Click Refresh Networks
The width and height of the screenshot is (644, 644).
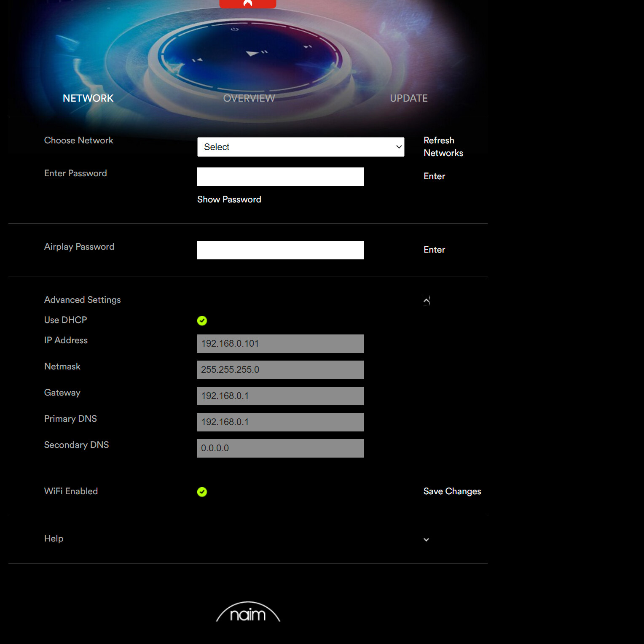[x=443, y=147]
